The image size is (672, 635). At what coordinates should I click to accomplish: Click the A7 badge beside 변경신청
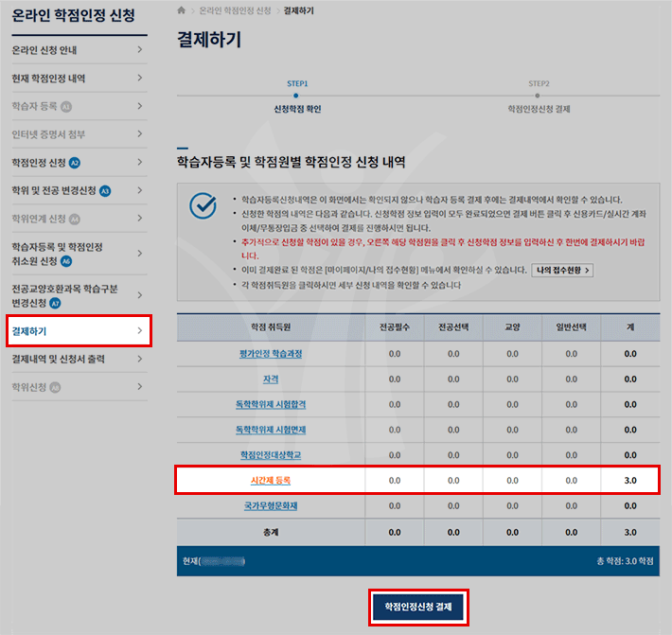(55, 304)
